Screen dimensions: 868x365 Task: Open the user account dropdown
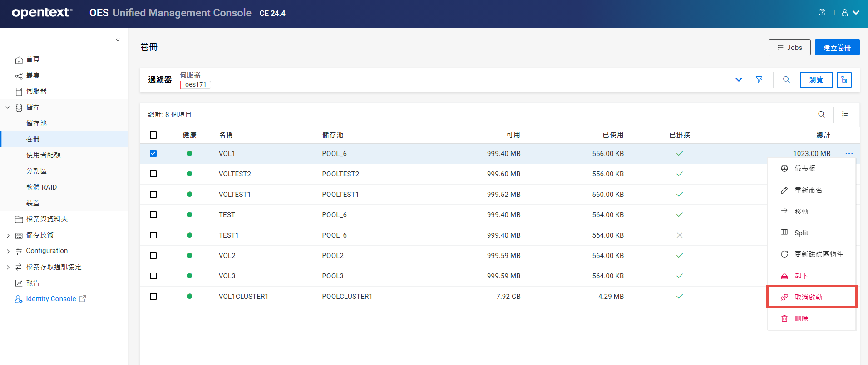(x=850, y=13)
